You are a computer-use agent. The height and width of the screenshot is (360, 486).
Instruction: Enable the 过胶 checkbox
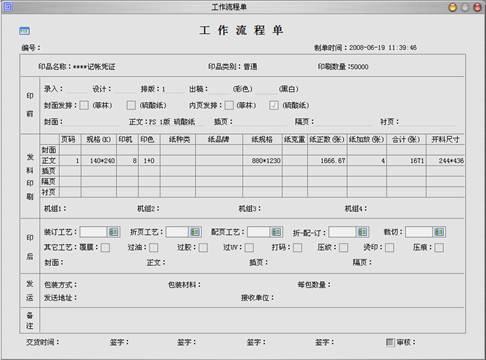[x=203, y=247]
